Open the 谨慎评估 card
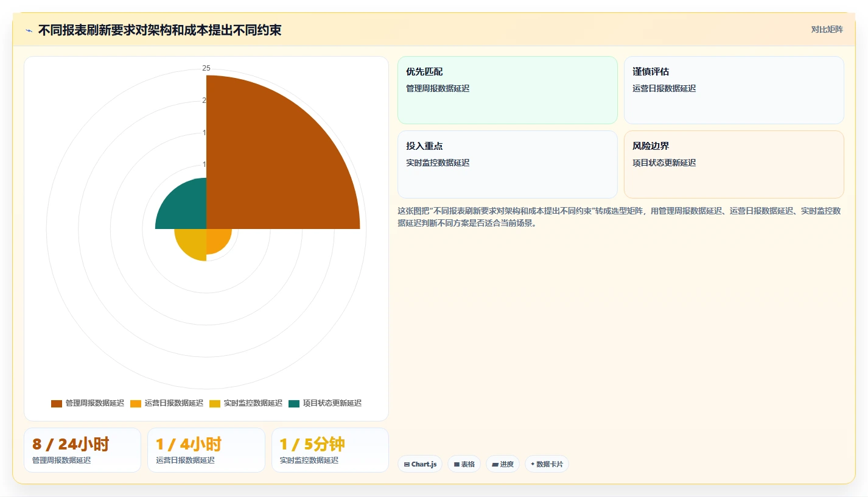This screenshot has width=868, height=497. [x=734, y=90]
